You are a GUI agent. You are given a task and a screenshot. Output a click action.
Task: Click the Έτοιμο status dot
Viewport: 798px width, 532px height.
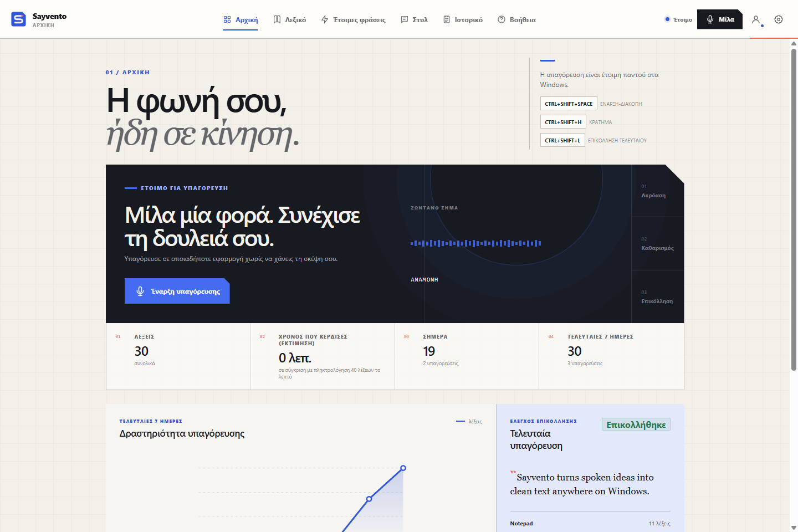tap(667, 19)
